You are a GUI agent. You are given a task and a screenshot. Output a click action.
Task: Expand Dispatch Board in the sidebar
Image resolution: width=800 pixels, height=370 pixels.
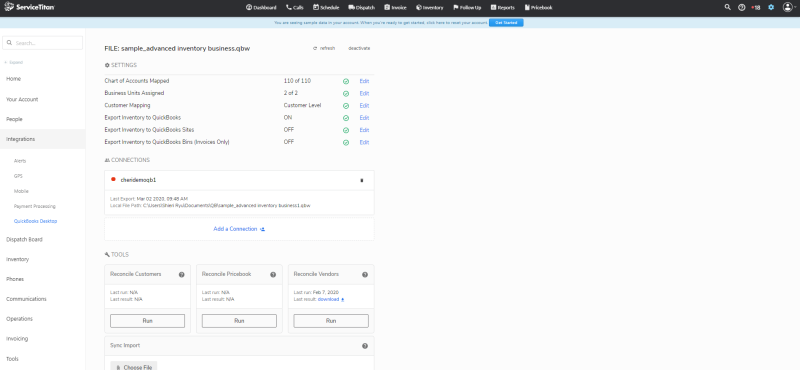24,239
